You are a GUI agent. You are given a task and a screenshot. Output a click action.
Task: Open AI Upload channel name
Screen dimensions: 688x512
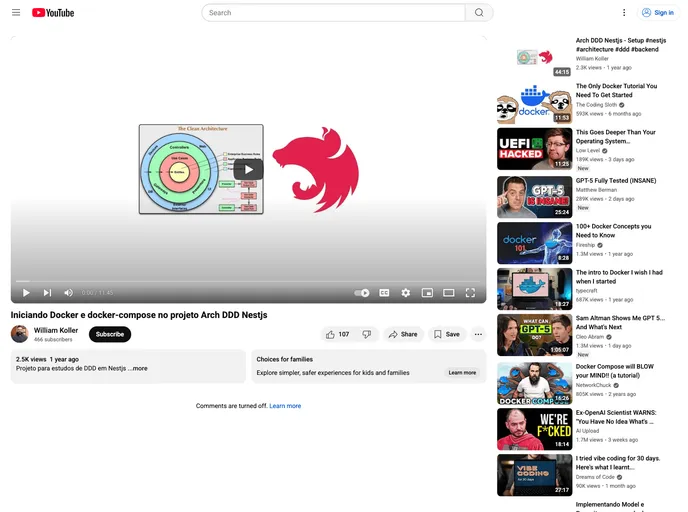point(587,430)
